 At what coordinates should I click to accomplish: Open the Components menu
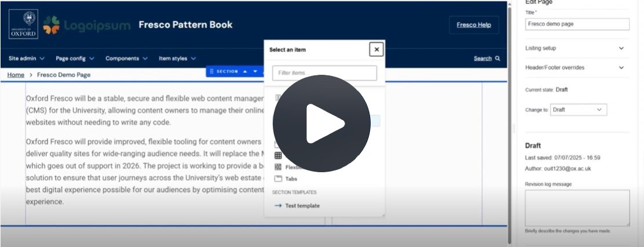[x=126, y=59]
